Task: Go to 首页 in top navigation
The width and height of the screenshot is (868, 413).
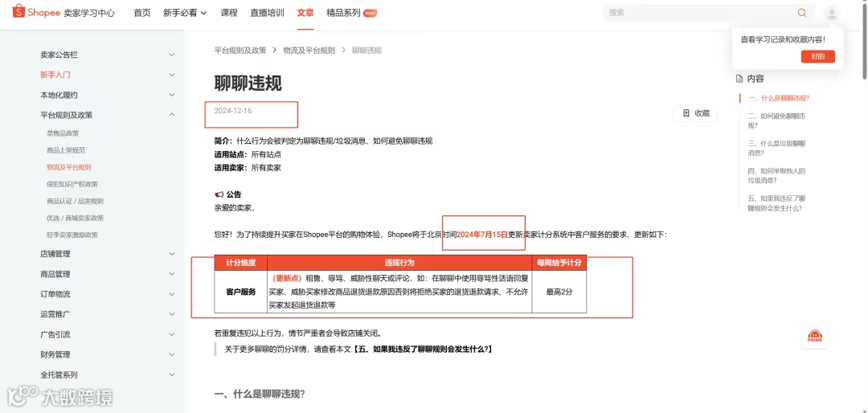Action: click(x=142, y=13)
